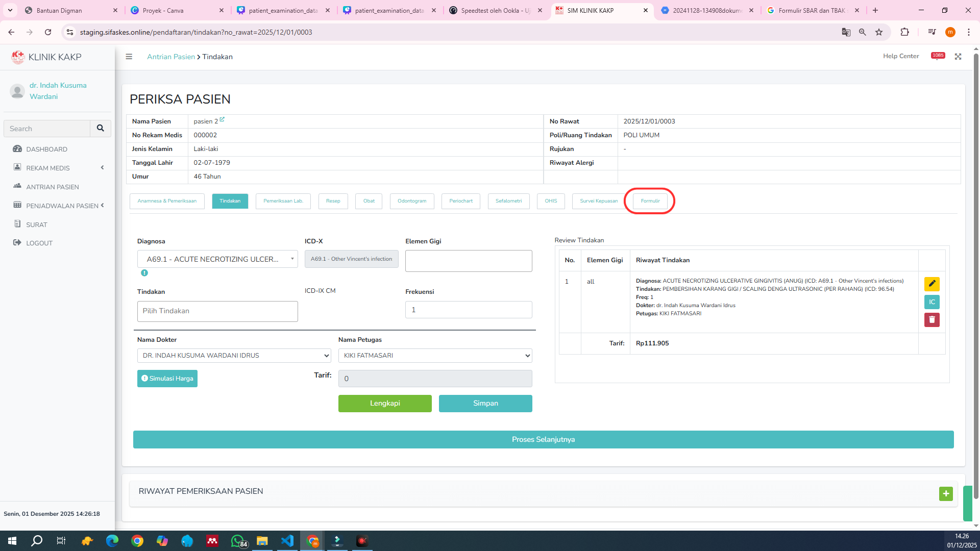980x551 pixels.
Task: Open patient link icon beside pasien 2
Action: coord(222,119)
